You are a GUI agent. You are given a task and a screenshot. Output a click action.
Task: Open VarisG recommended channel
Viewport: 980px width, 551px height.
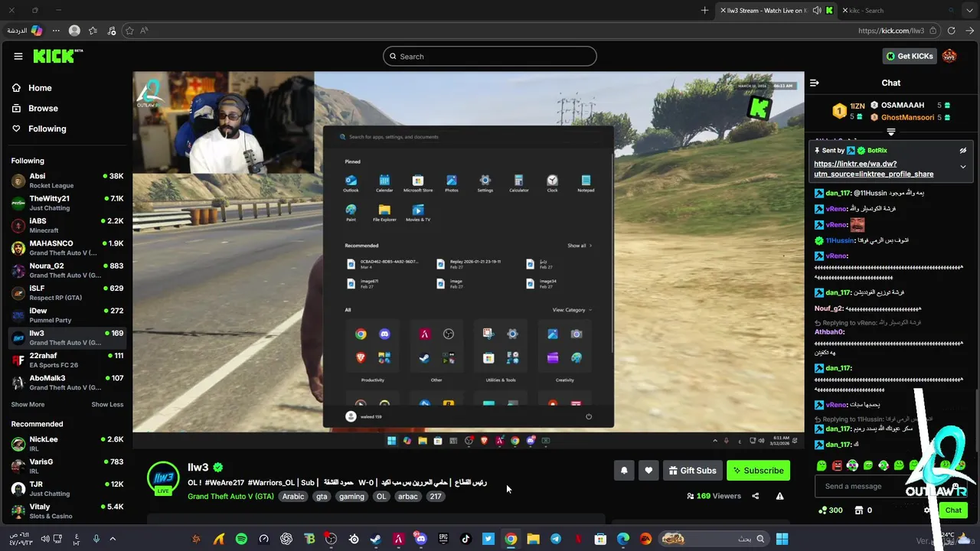(67, 466)
